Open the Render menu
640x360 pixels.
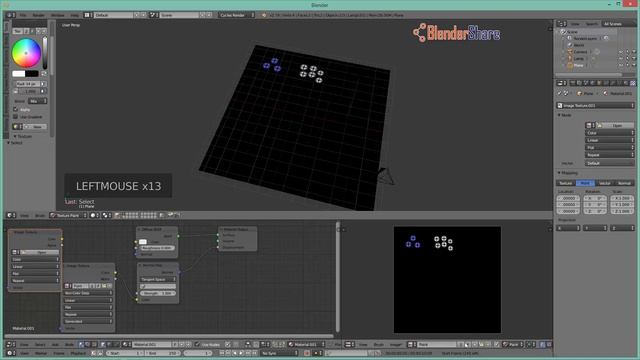pos(38,15)
